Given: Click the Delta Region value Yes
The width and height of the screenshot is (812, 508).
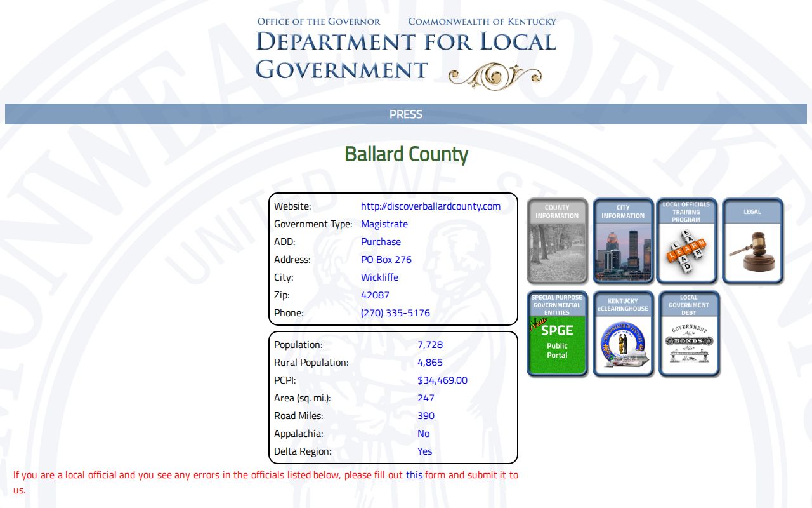Looking at the screenshot, I should coord(424,451).
